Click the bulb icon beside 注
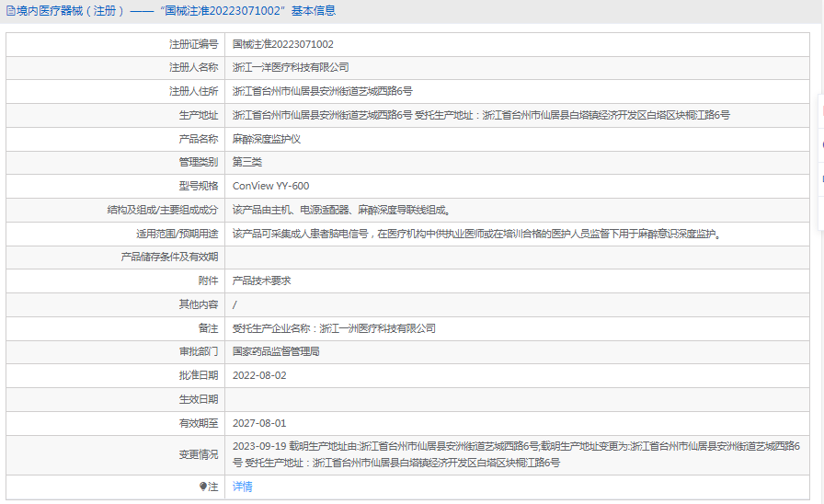Viewport: 824px width, 504px height. 203,487
